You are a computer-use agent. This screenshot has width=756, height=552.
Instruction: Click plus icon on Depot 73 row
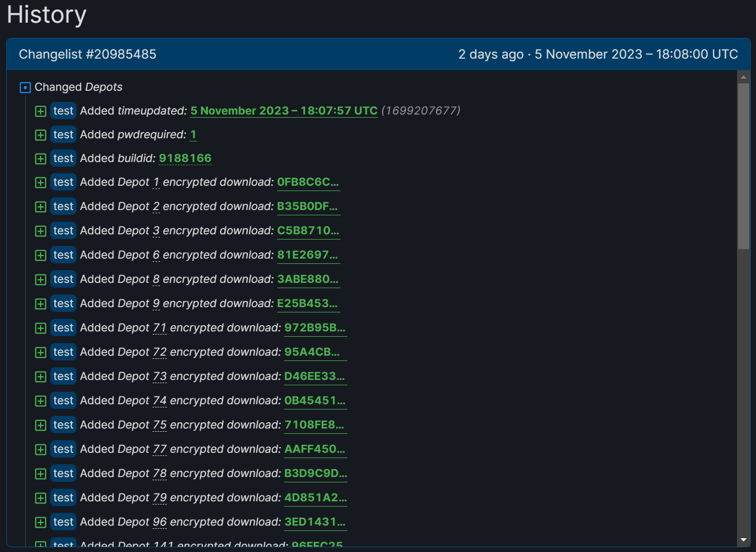click(x=41, y=377)
